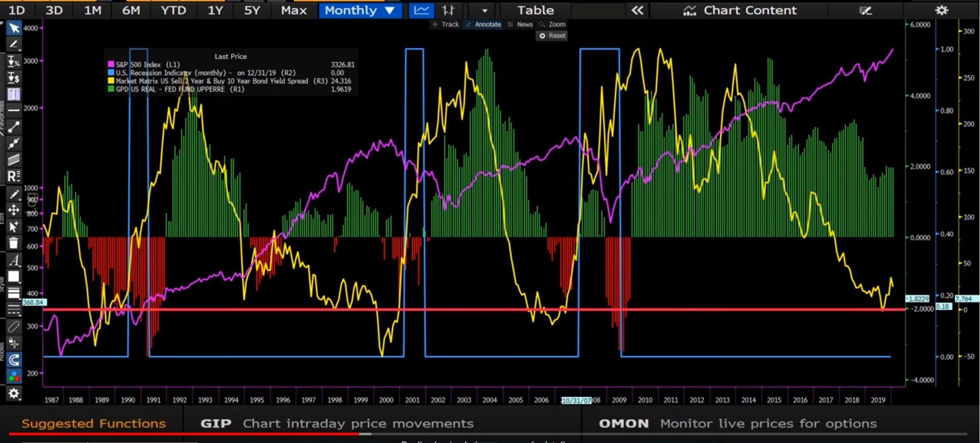980x443 pixels.
Task: Select the three-point line tool
Action: pyautogui.click(x=14, y=143)
